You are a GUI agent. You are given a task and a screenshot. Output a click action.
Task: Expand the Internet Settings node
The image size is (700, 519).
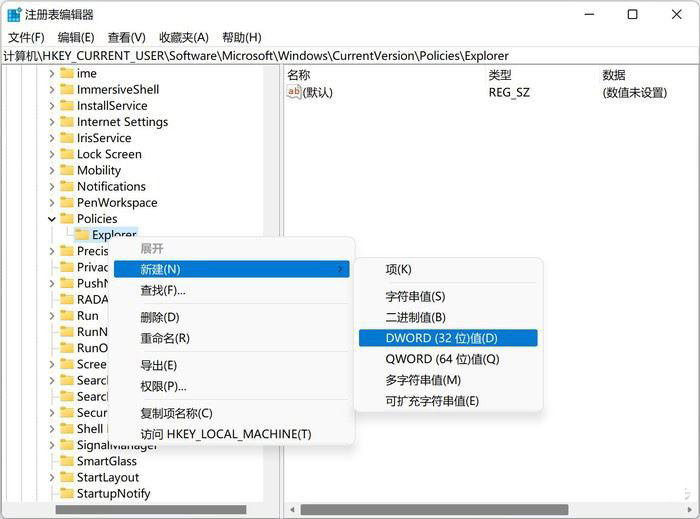click(52, 122)
